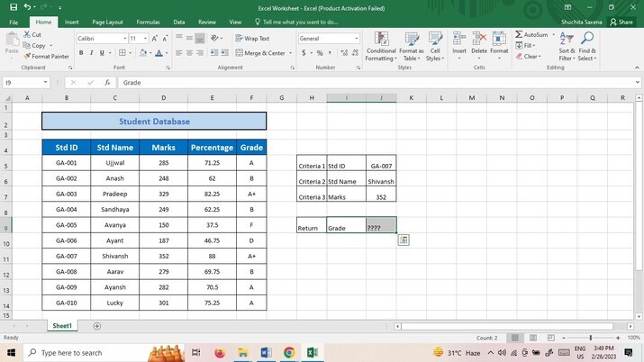Switch to Page Break Preview view
The image size is (644, 362).
[550, 338]
